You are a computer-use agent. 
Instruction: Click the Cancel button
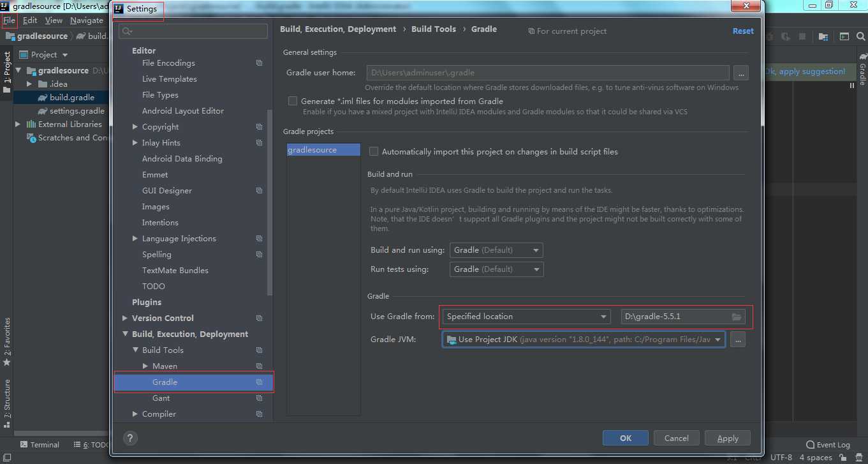[676, 438]
